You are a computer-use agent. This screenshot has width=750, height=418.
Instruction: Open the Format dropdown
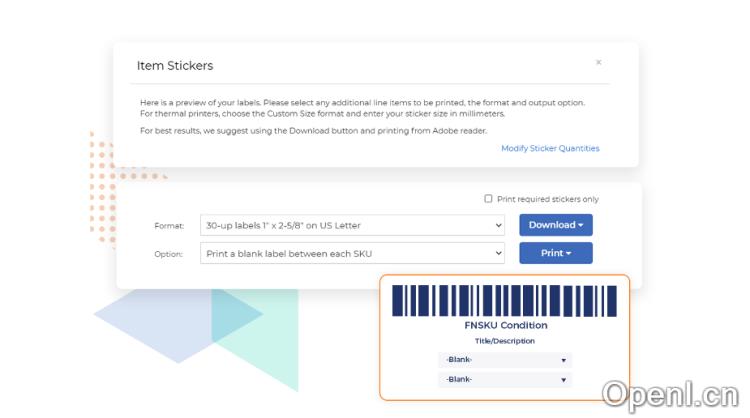(x=353, y=225)
